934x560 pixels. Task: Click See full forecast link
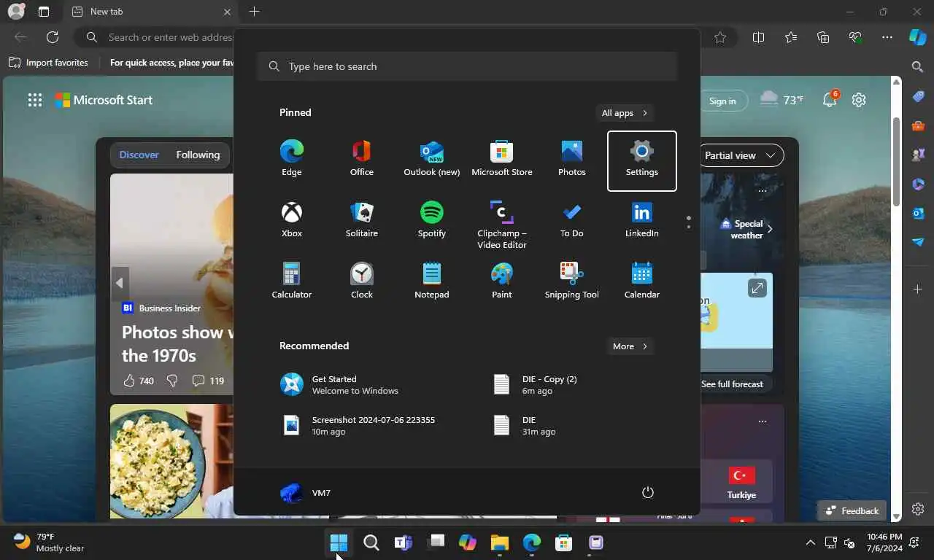(x=732, y=384)
